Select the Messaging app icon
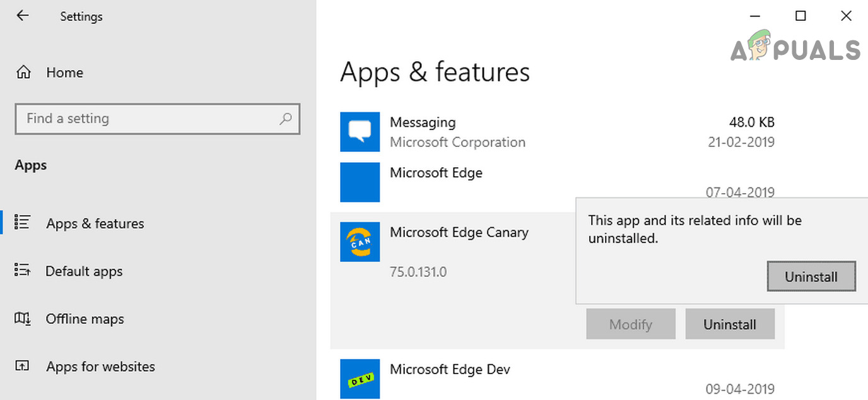The width and height of the screenshot is (868, 400). click(x=360, y=132)
